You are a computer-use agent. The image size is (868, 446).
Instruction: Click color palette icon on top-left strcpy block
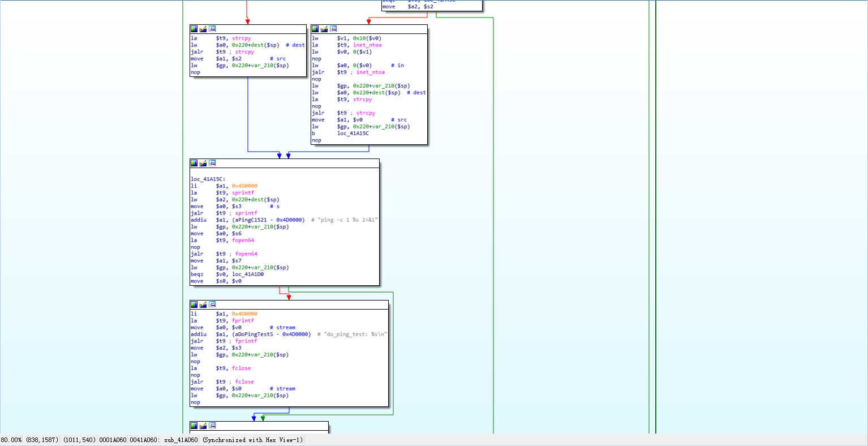[x=194, y=29]
